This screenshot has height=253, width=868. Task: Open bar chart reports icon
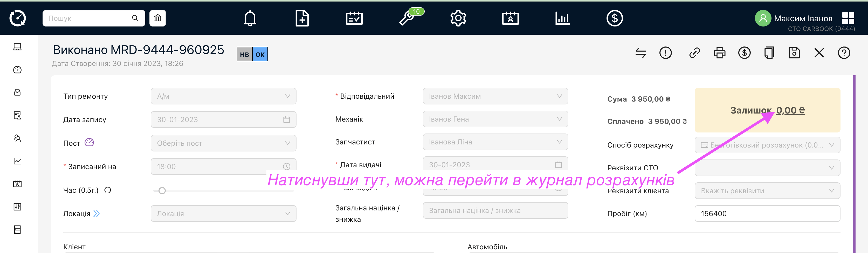[562, 18]
